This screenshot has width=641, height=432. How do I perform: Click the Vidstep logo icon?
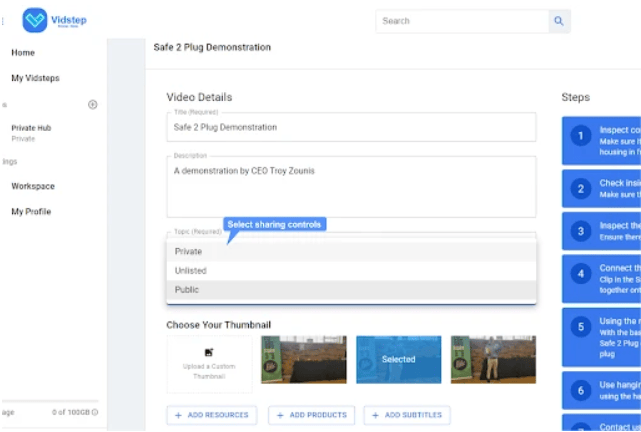coord(35,20)
